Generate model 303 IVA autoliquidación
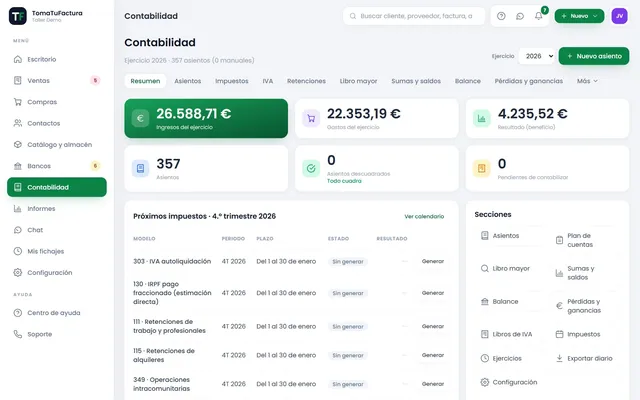The height and width of the screenshot is (400, 640). click(x=433, y=261)
